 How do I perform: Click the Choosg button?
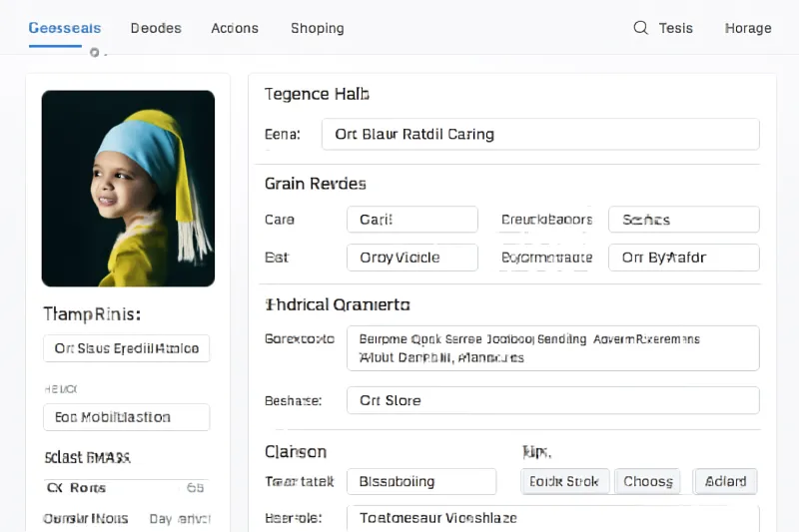(647, 482)
